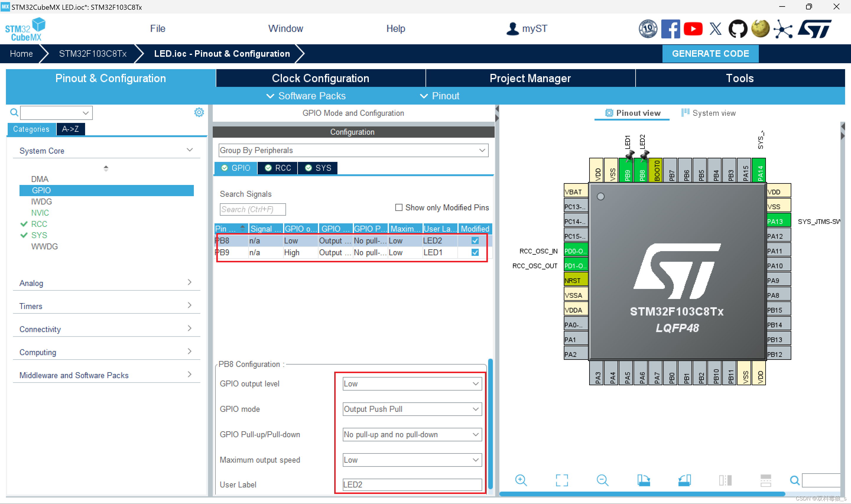Enable Show only Modified Pins checkbox

[399, 207]
